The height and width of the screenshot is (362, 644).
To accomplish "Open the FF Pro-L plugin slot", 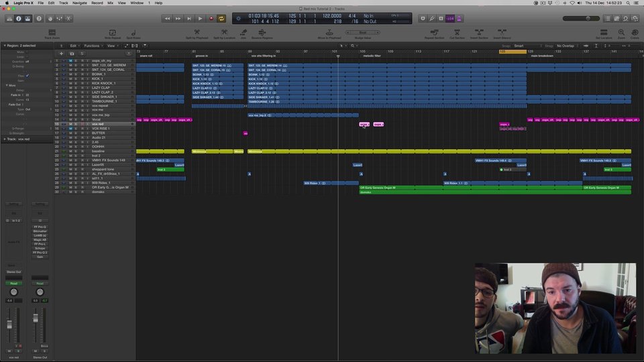I will 40,244.
